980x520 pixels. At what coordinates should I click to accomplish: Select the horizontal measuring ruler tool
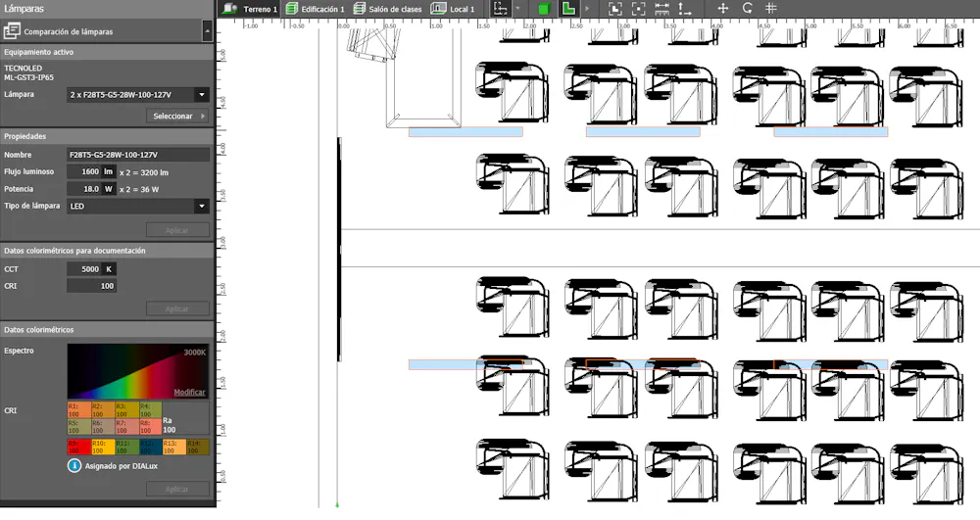click(x=661, y=9)
